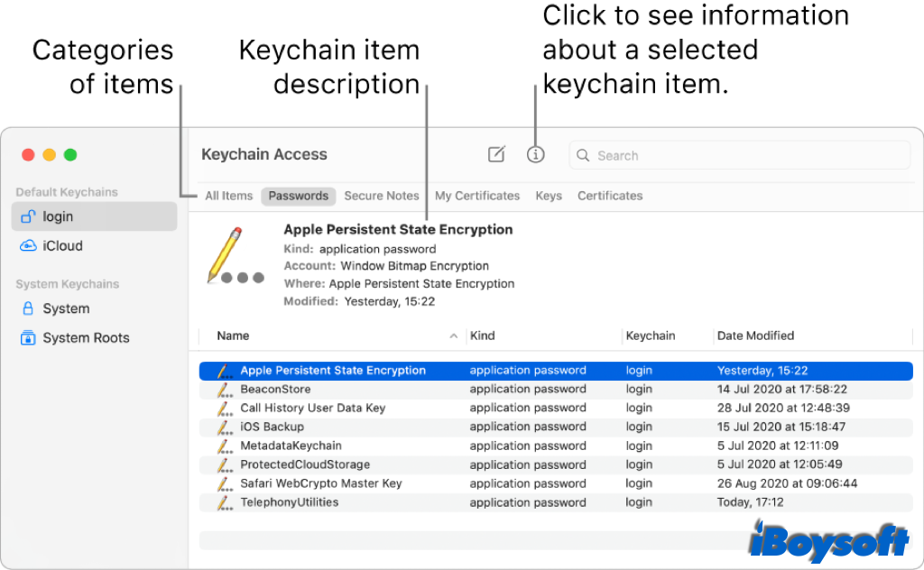Click the date 5 Jul 2020 at 12:11:09
The width and height of the screenshot is (924, 570).
(x=777, y=446)
